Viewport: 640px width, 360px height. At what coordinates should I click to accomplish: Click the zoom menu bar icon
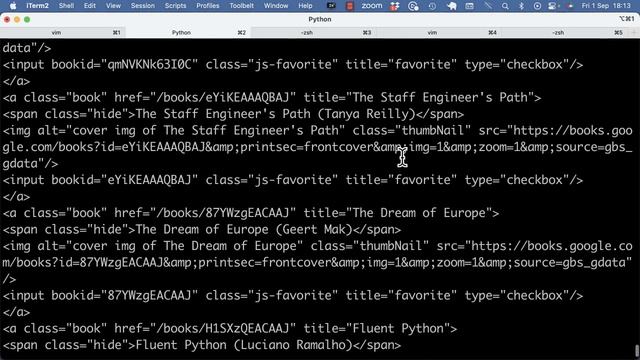click(372, 6)
